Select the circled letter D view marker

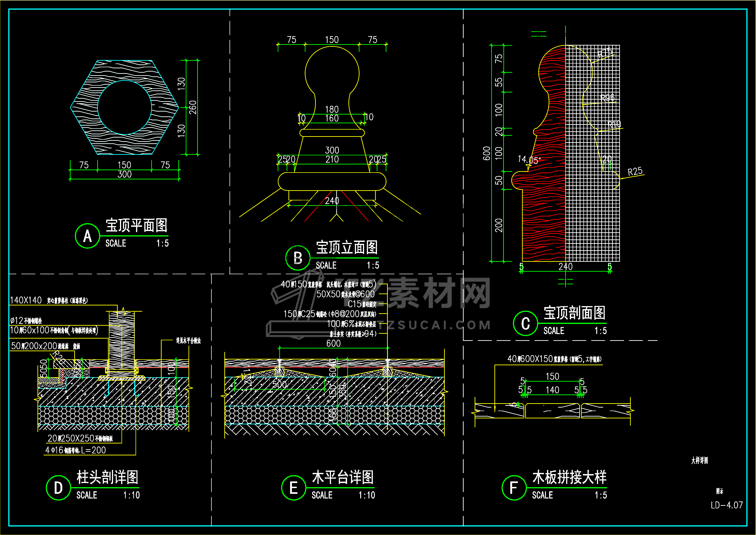[x=58, y=488]
